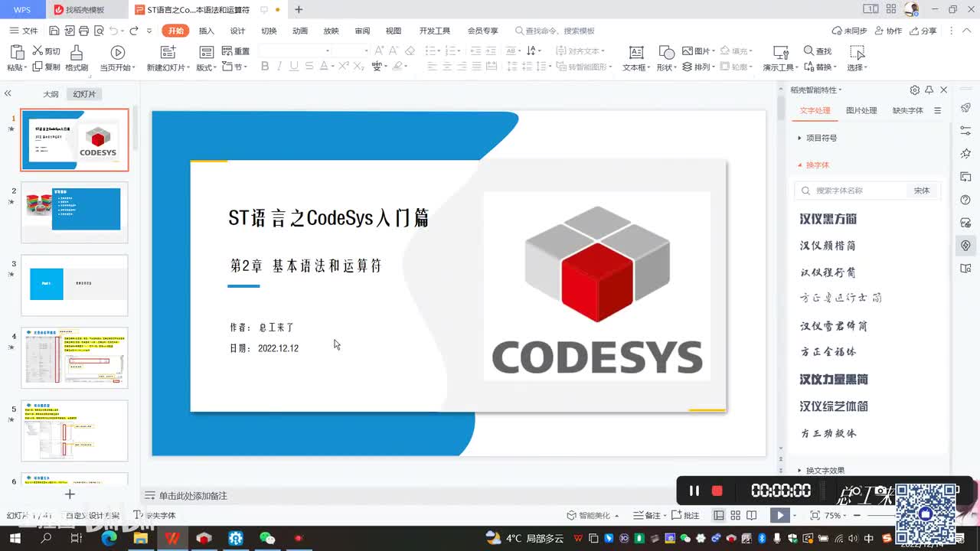
Task: Open the Section (节) dropdown
Action: tap(235, 67)
